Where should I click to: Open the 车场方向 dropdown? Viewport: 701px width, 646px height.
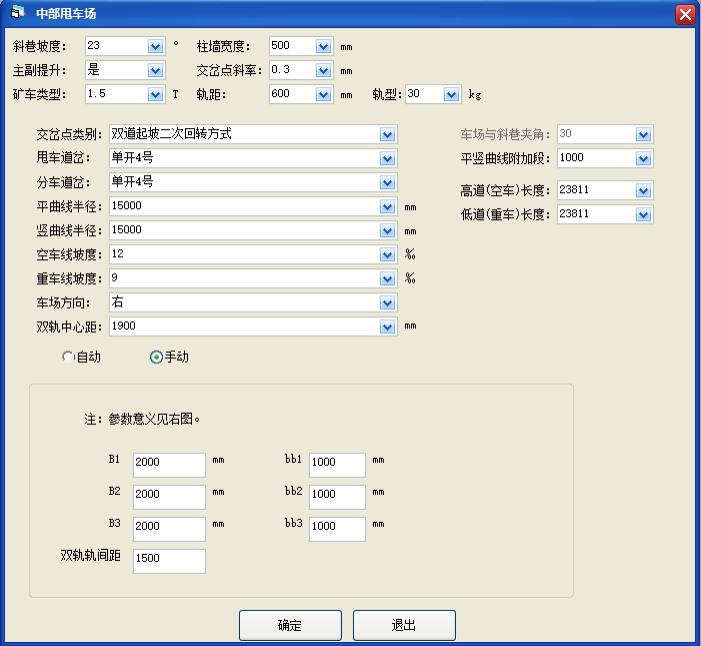click(x=388, y=303)
